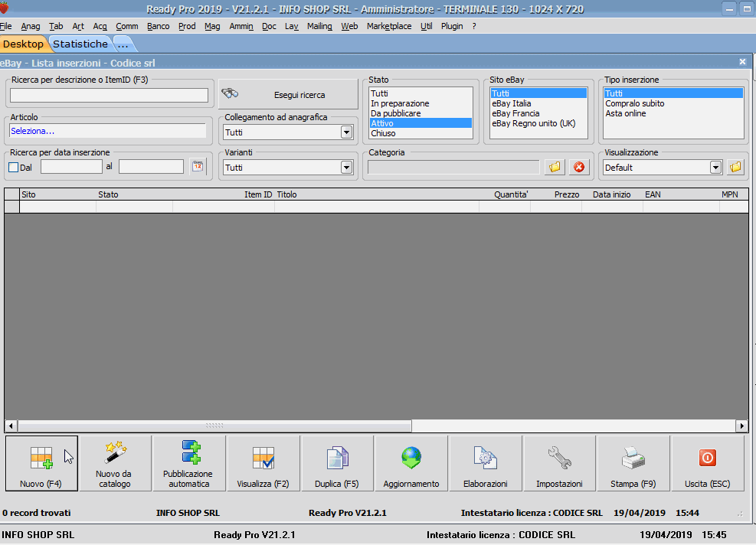Expand Collegamento ad anagrafica dropdown
Image resolution: width=756 pixels, height=545 pixels.
(x=346, y=132)
